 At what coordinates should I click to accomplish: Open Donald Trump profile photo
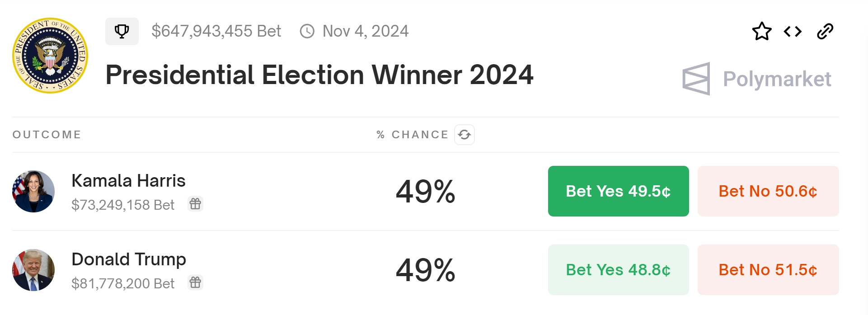point(33,270)
